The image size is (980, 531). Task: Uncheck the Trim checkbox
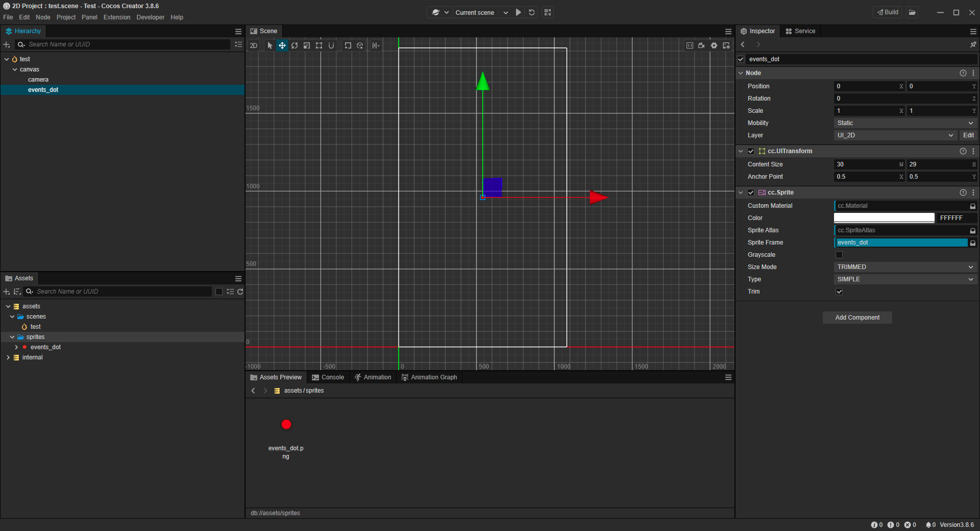pos(839,292)
